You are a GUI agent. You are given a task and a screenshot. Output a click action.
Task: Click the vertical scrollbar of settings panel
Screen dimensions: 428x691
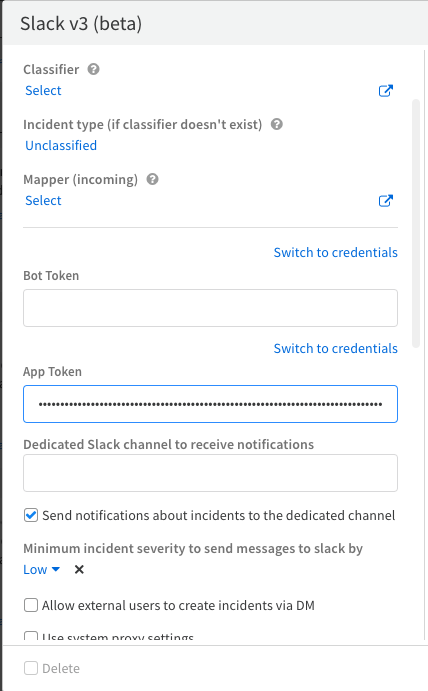click(416, 224)
